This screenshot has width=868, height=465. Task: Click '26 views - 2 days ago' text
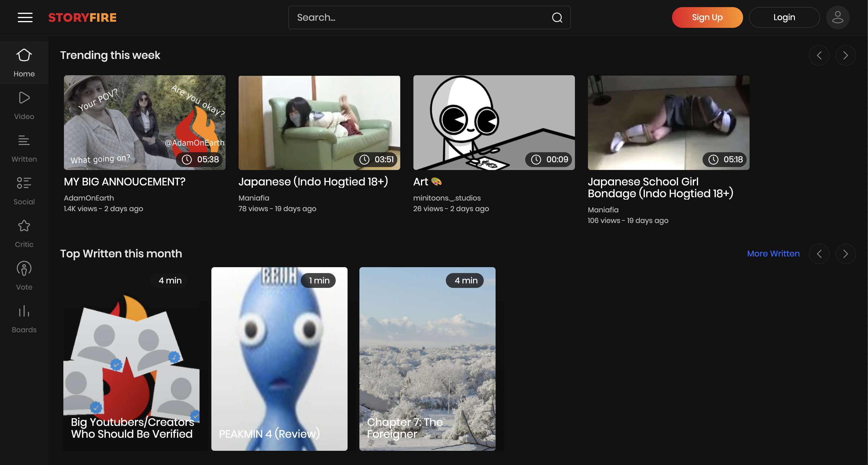coord(451,209)
